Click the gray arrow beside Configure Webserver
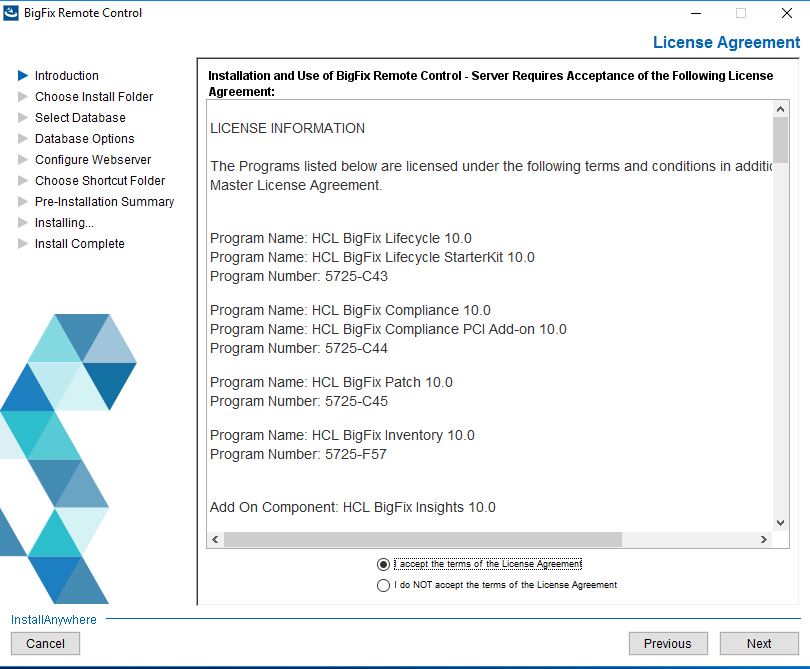This screenshot has width=810, height=669. (x=23, y=160)
